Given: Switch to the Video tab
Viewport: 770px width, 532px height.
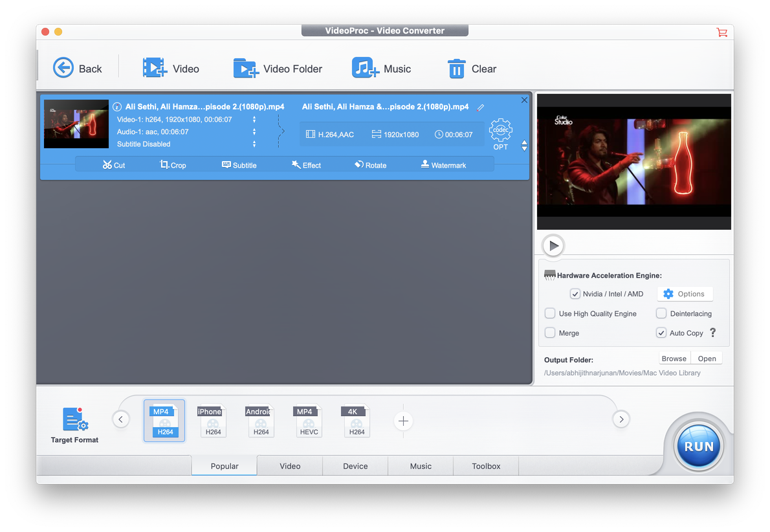Looking at the screenshot, I should click(290, 466).
